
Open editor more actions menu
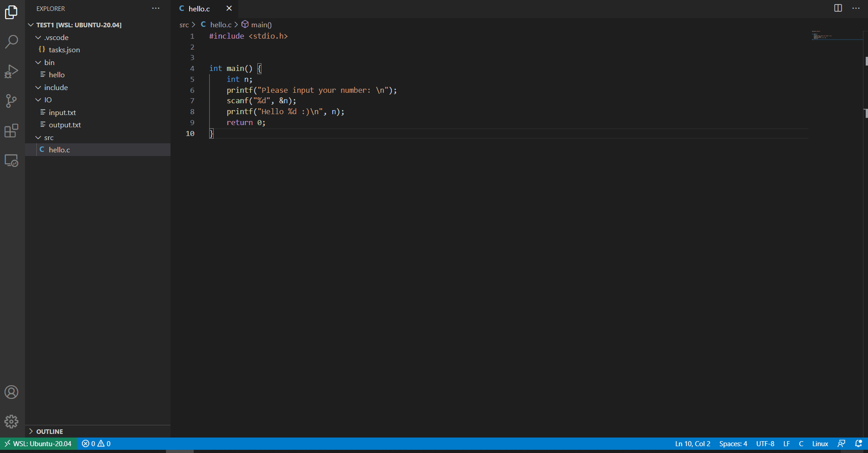pyautogui.click(x=856, y=8)
